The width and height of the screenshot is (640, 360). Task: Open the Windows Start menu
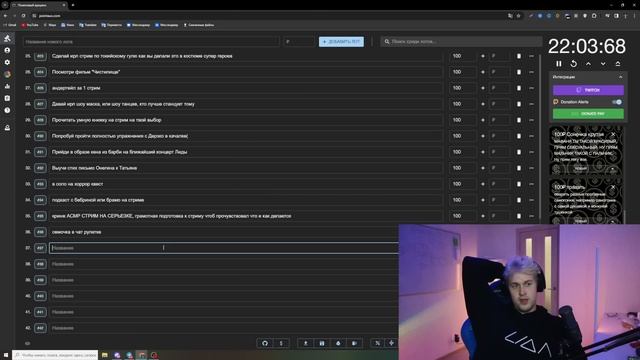pos(6,355)
